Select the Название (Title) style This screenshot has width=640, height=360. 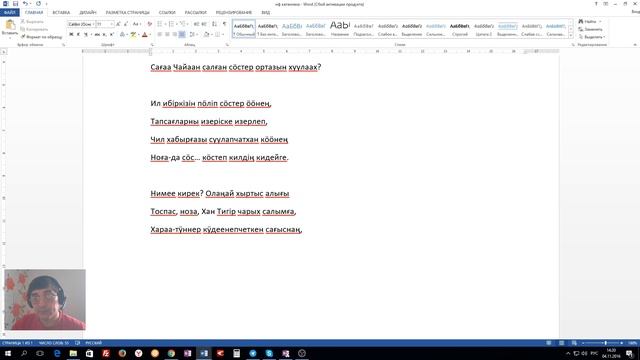340,29
